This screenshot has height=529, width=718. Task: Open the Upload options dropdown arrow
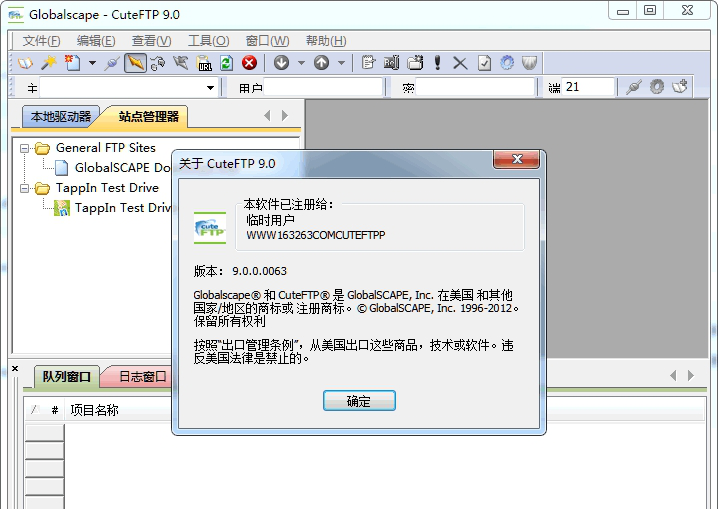point(341,63)
